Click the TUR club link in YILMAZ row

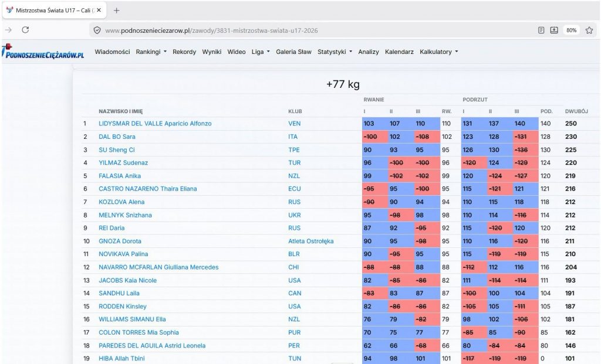point(295,163)
